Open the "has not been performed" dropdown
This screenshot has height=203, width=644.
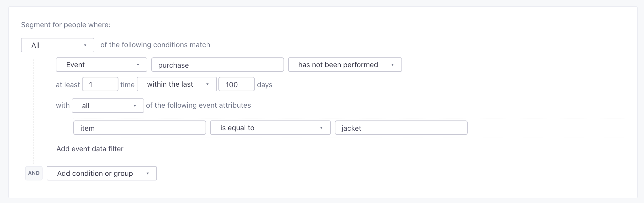pyautogui.click(x=345, y=65)
